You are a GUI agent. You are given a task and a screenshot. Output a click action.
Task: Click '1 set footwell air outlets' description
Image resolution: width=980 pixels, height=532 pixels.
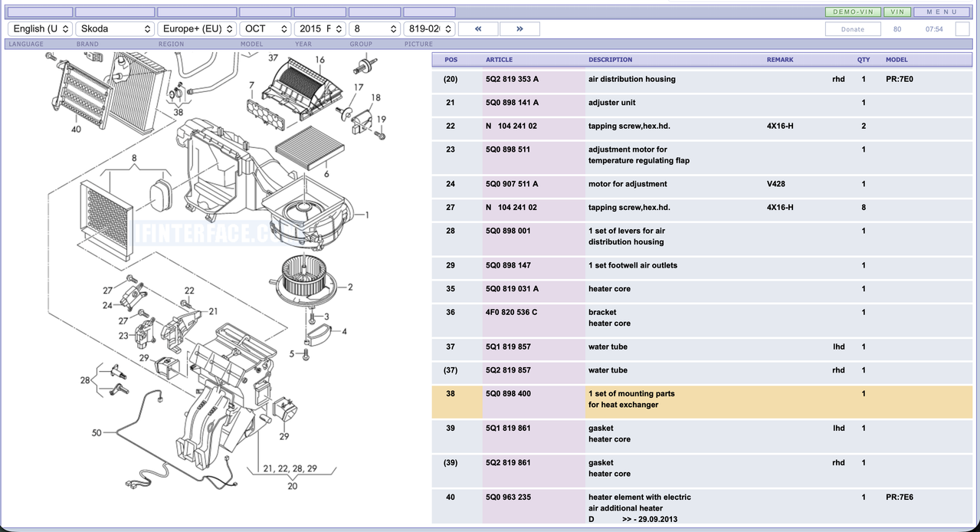[x=633, y=265]
